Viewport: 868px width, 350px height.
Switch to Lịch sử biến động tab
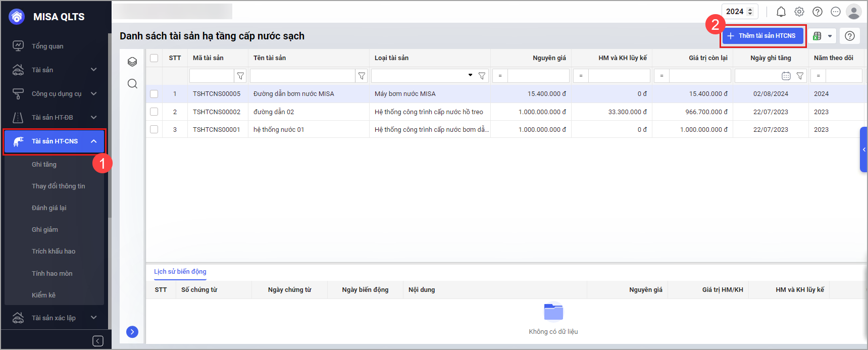[x=180, y=272]
